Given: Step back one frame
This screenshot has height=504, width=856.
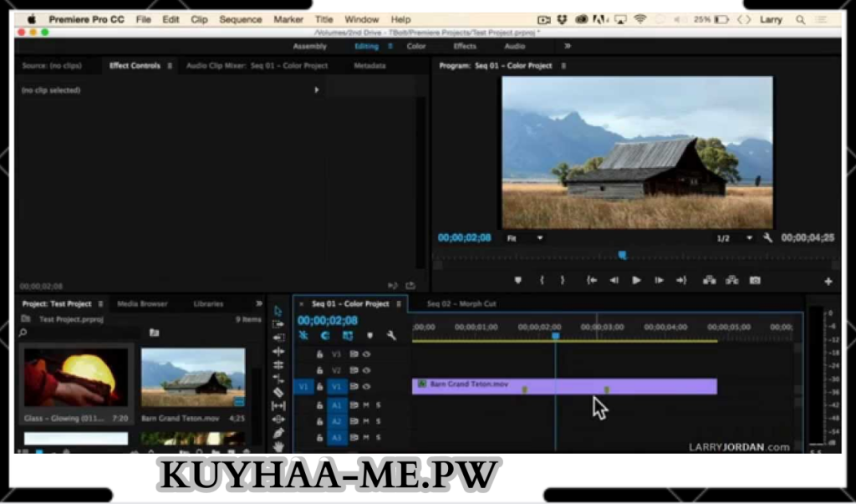Looking at the screenshot, I should coord(614,280).
